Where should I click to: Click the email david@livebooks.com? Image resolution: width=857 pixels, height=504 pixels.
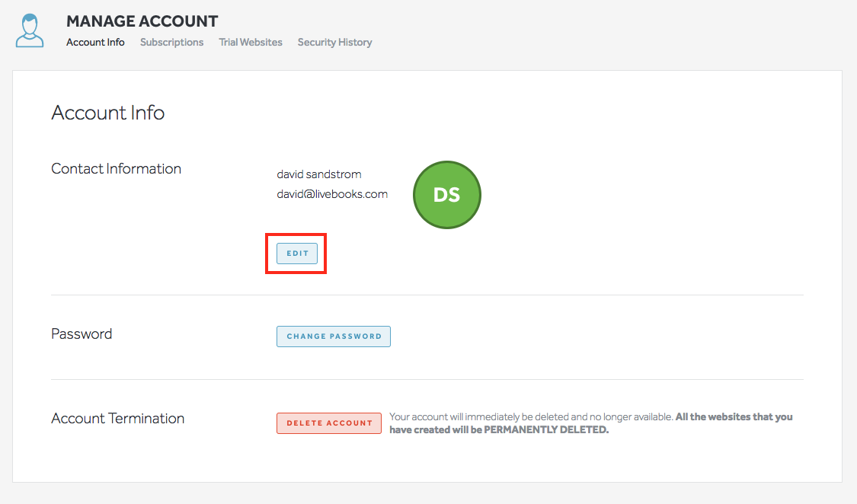332,194
